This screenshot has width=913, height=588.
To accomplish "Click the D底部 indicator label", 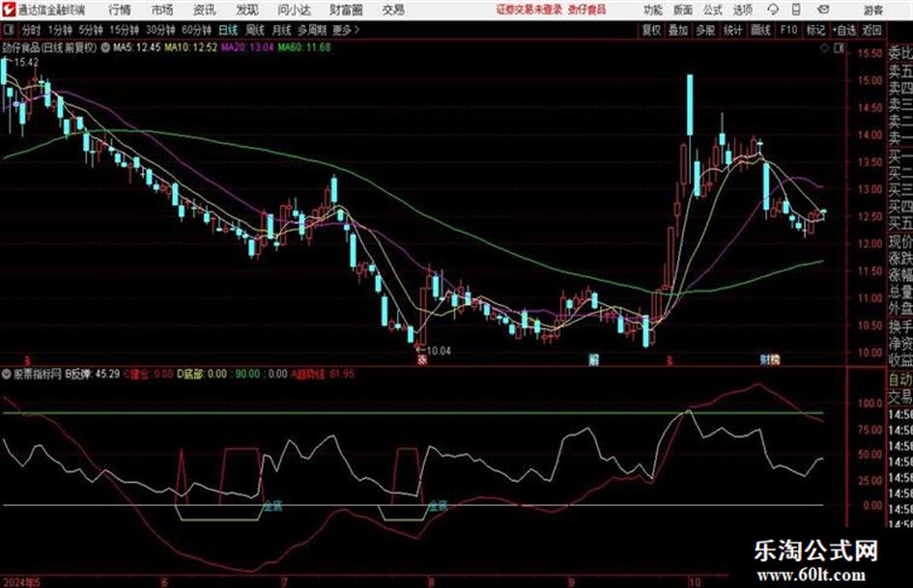I will point(190,374).
